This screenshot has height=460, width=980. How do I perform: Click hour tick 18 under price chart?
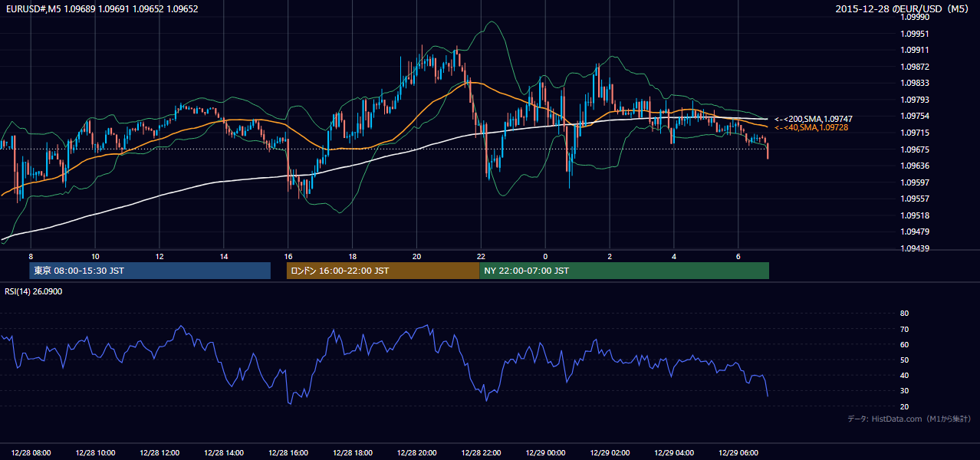[x=353, y=256]
